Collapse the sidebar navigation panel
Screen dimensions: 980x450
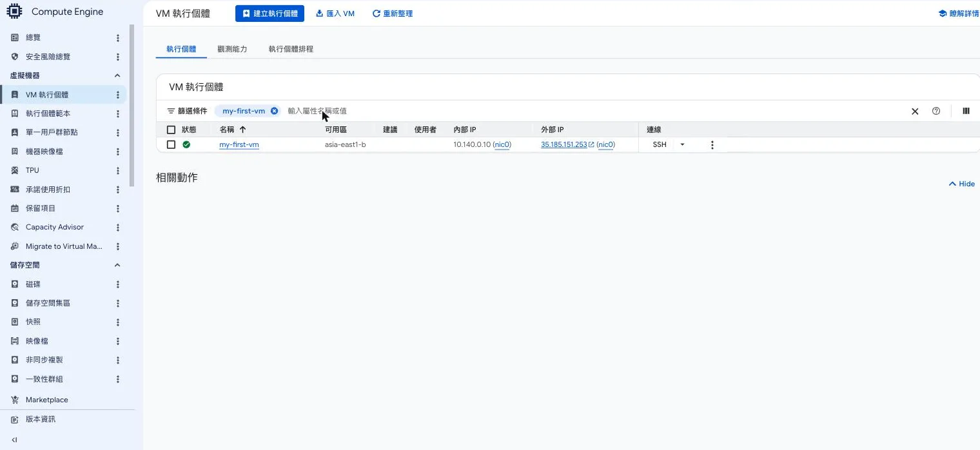tap(14, 440)
